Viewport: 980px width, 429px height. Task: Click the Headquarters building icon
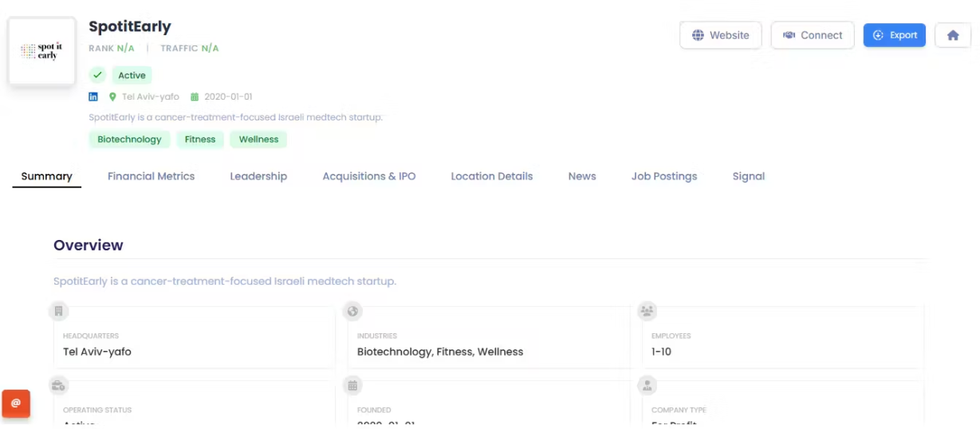pos(58,311)
